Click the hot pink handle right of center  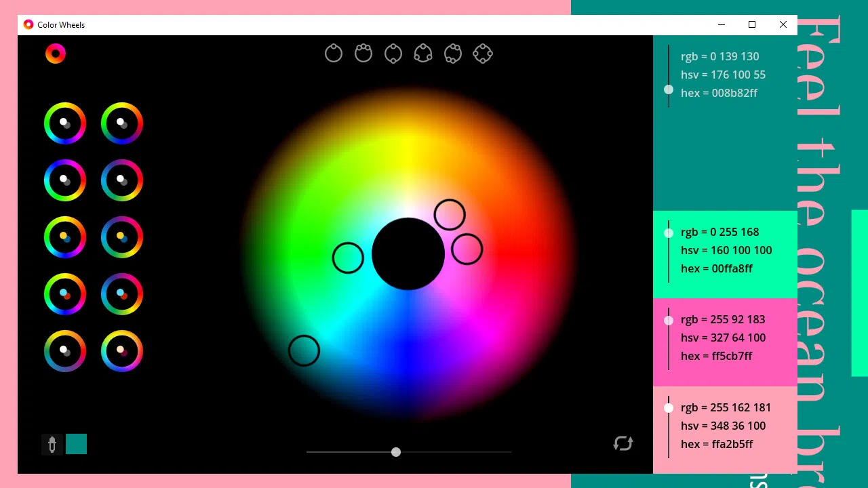pos(467,249)
